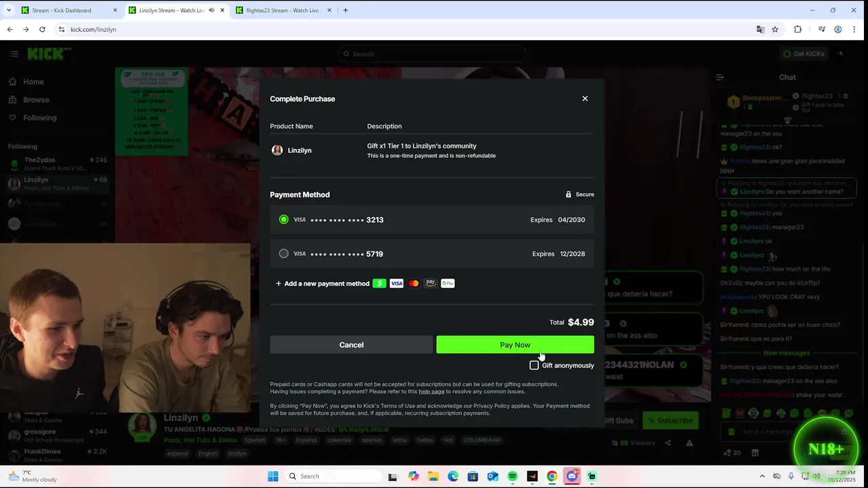This screenshot has height=488, width=868.
Task: Choose the Mastercard payment icon
Action: pyautogui.click(x=414, y=283)
